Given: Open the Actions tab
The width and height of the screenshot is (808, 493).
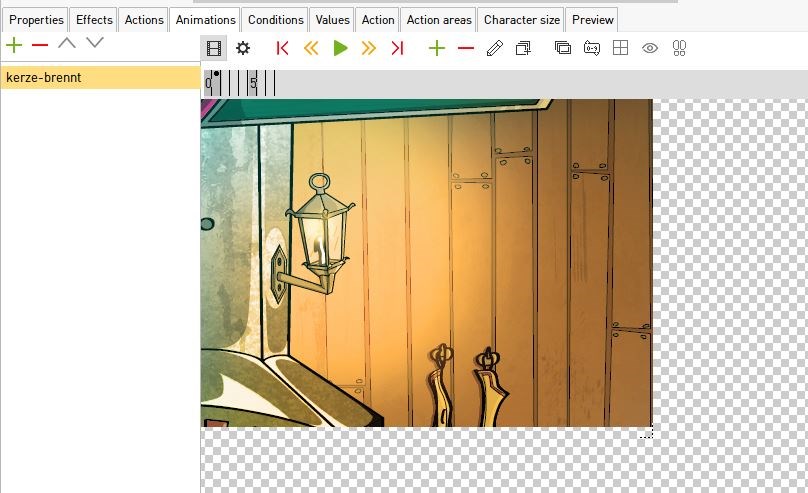Looking at the screenshot, I should point(144,20).
